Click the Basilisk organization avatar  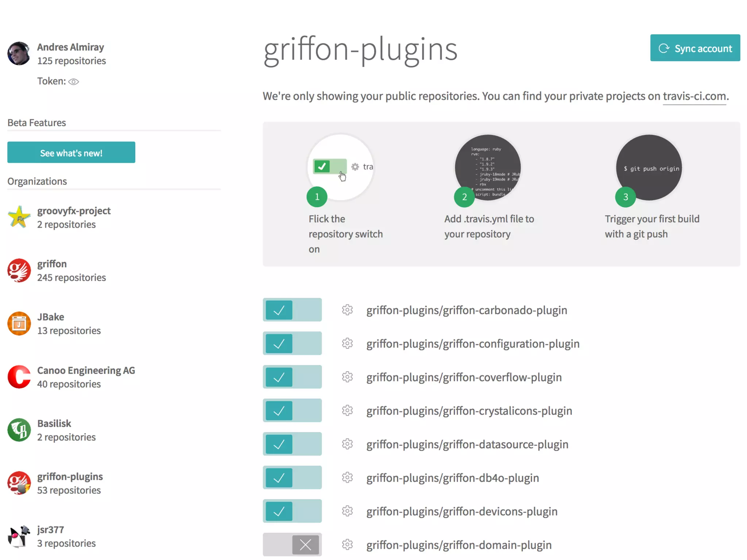coord(19,430)
